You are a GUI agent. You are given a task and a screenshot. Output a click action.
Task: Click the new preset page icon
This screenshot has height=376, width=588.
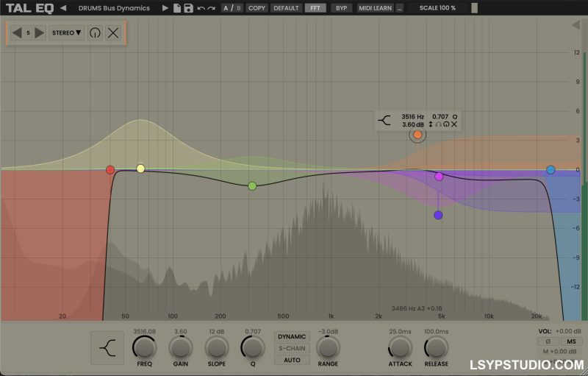pos(177,8)
